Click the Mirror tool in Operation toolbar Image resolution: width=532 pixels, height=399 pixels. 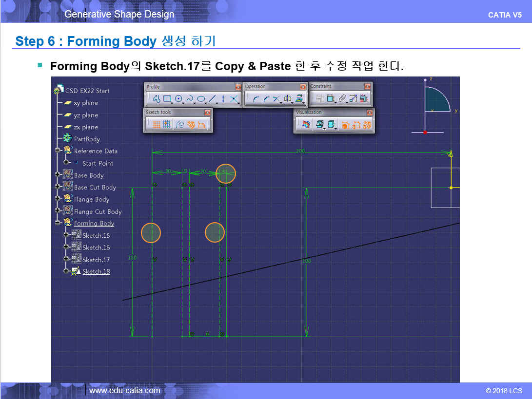288,99
